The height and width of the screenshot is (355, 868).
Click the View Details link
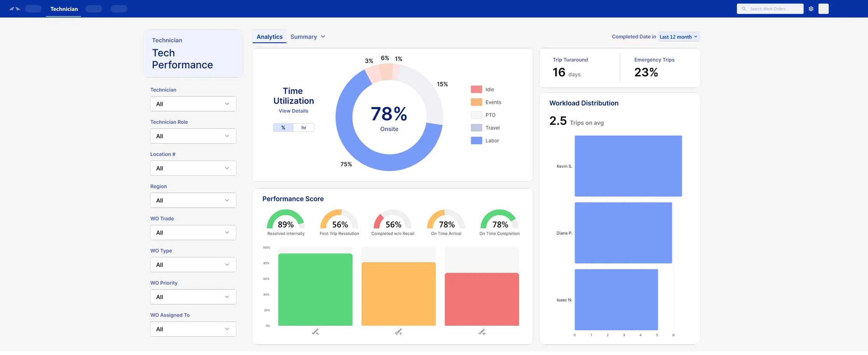click(x=293, y=111)
